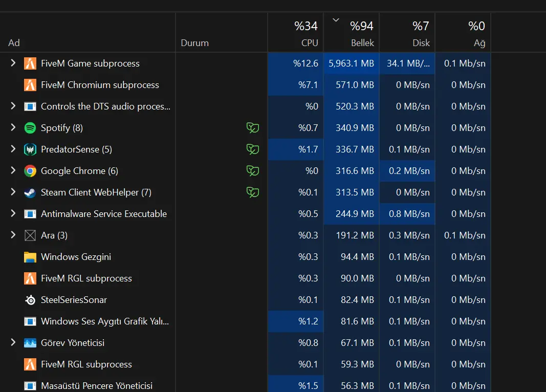Click the efficiency mode leaf icon for Spotify

tap(252, 128)
